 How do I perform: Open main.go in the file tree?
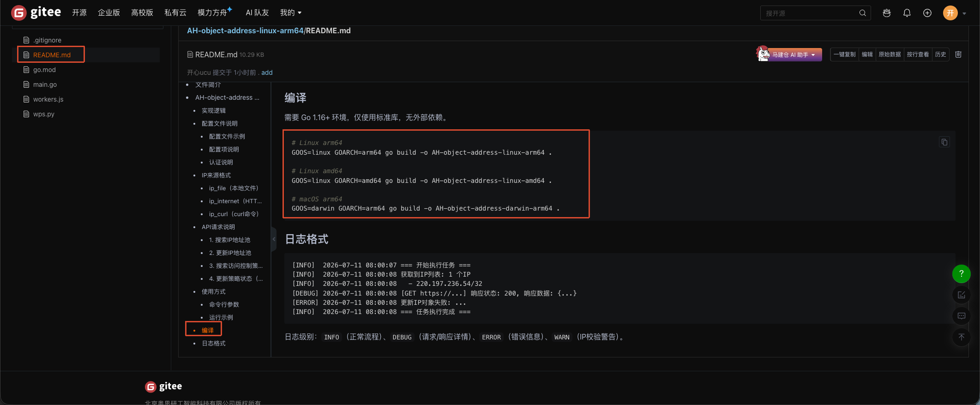45,85
